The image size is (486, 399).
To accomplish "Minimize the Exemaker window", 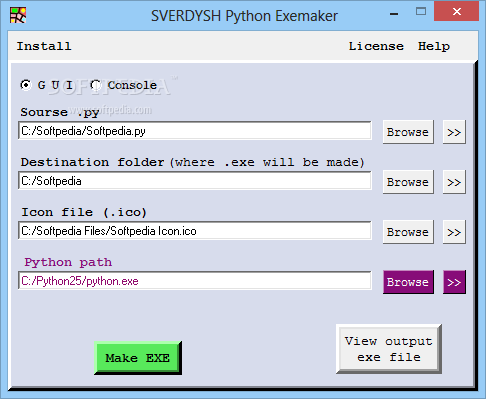I will coord(394,13).
